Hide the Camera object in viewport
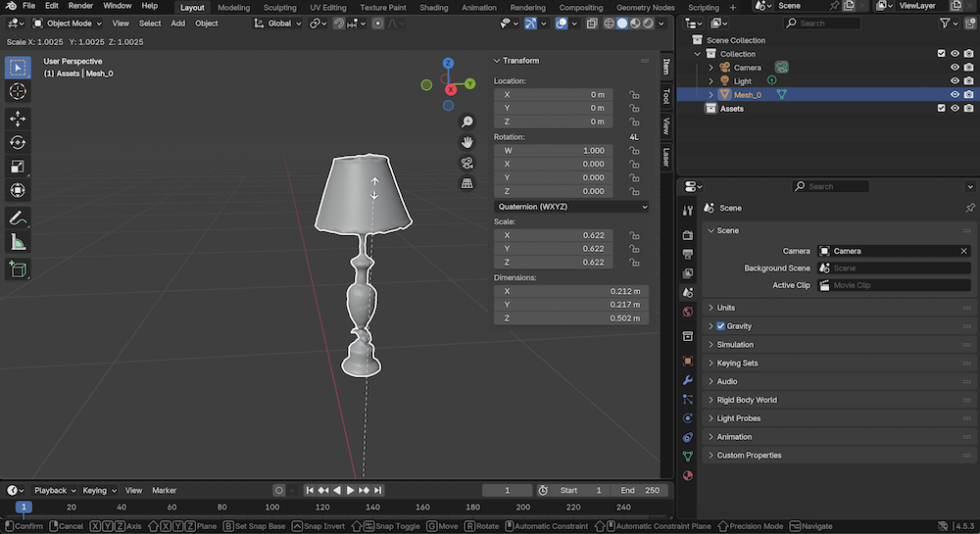This screenshot has height=534, width=980. [x=955, y=68]
